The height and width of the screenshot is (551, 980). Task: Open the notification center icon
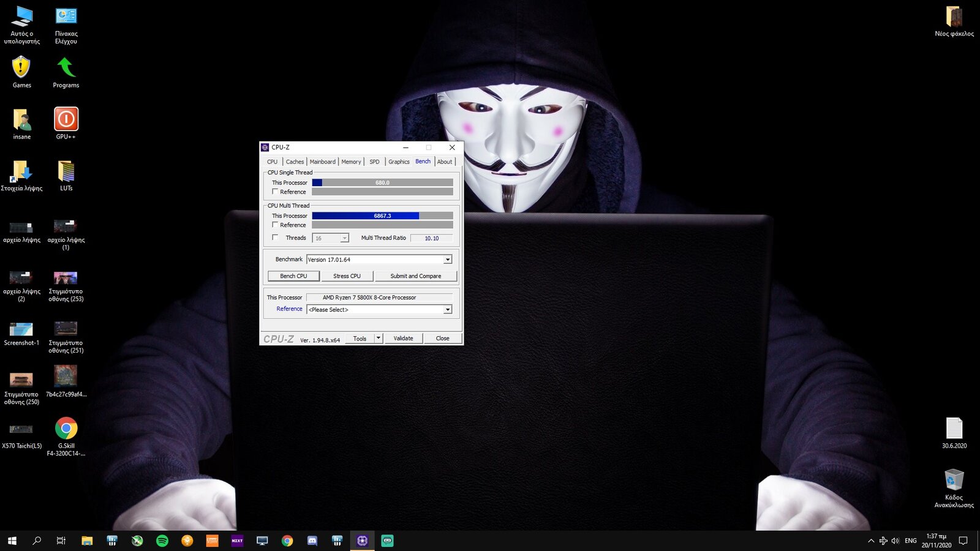click(x=963, y=541)
